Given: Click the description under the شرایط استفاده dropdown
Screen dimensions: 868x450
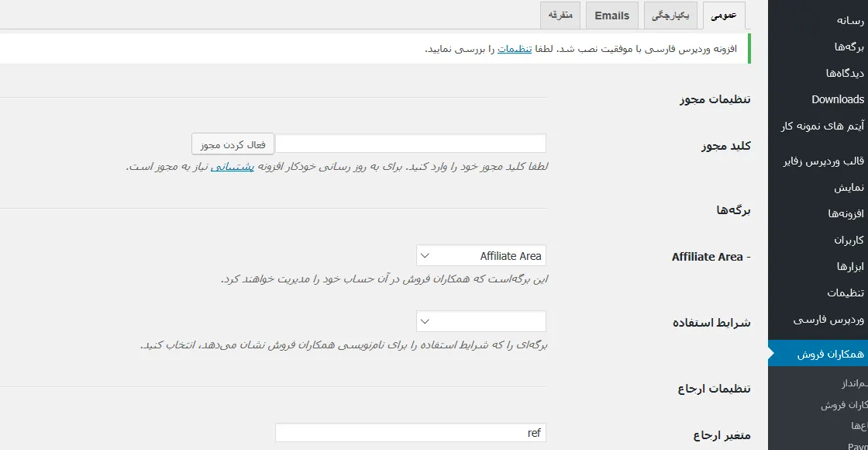Looking at the screenshot, I should (344, 344).
